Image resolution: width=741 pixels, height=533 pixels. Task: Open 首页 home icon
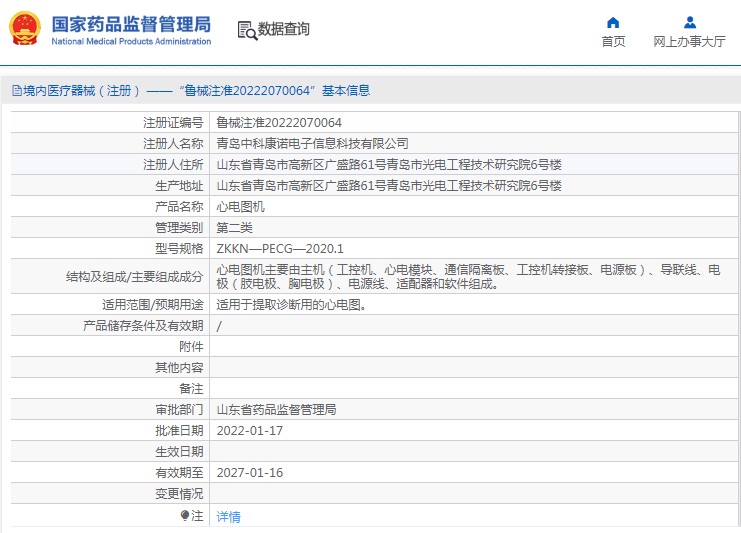coord(613,22)
